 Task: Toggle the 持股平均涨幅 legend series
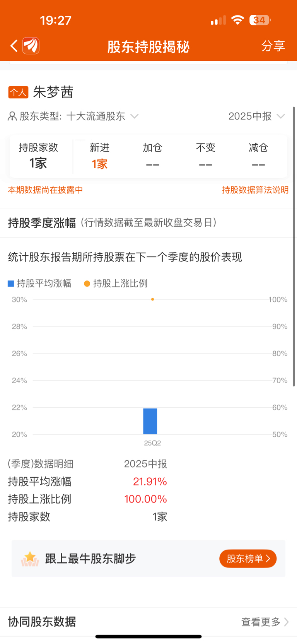click(x=39, y=284)
